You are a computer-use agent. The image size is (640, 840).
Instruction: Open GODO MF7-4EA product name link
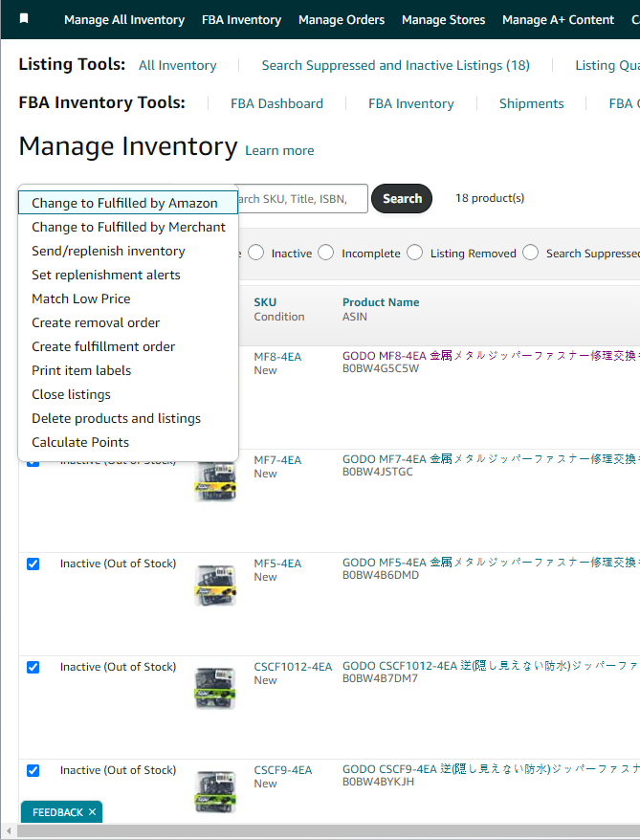490,459
